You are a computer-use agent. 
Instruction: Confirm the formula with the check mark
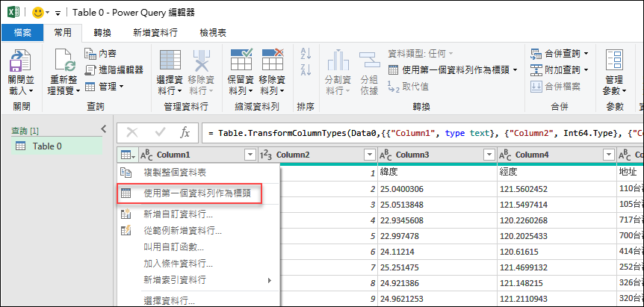160,132
